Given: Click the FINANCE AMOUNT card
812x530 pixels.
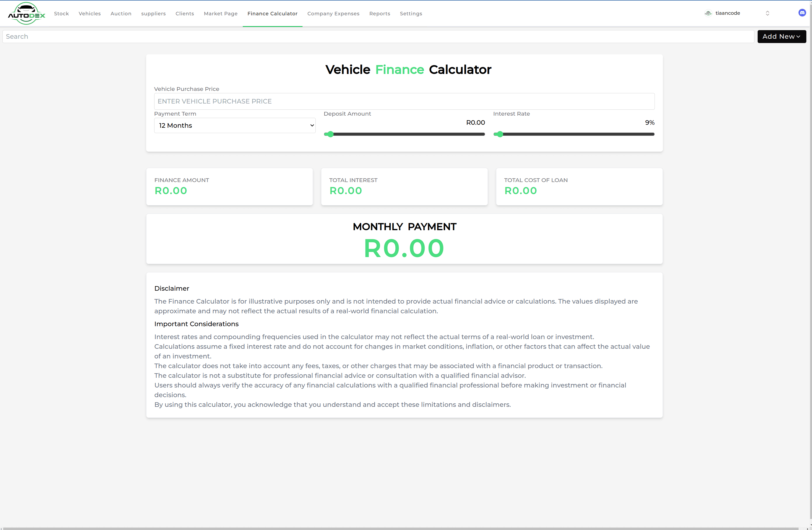Looking at the screenshot, I should click(x=229, y=186).
